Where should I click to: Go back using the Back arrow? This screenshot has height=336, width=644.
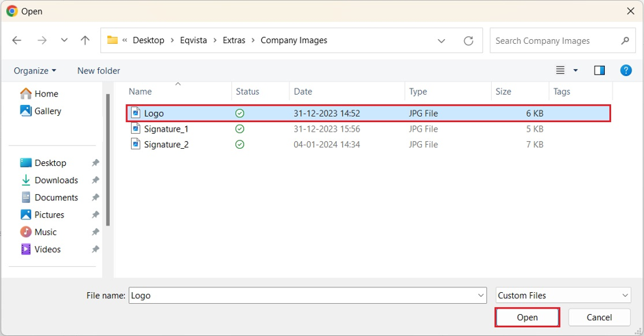pyautogui.click(x=17, y=40)
